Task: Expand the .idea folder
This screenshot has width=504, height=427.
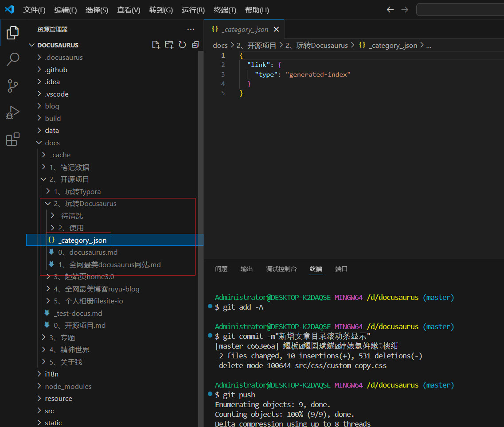Action: pyautogui.click(x=52, y=82)
